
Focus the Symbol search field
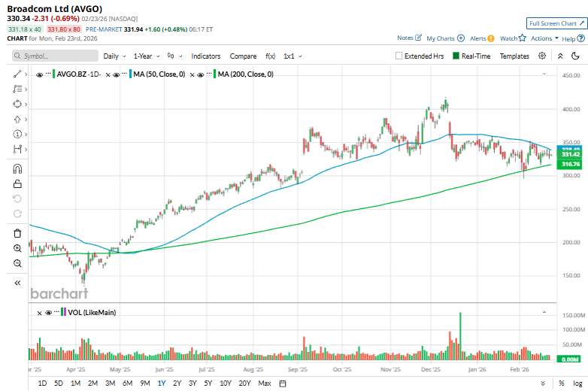55,56
